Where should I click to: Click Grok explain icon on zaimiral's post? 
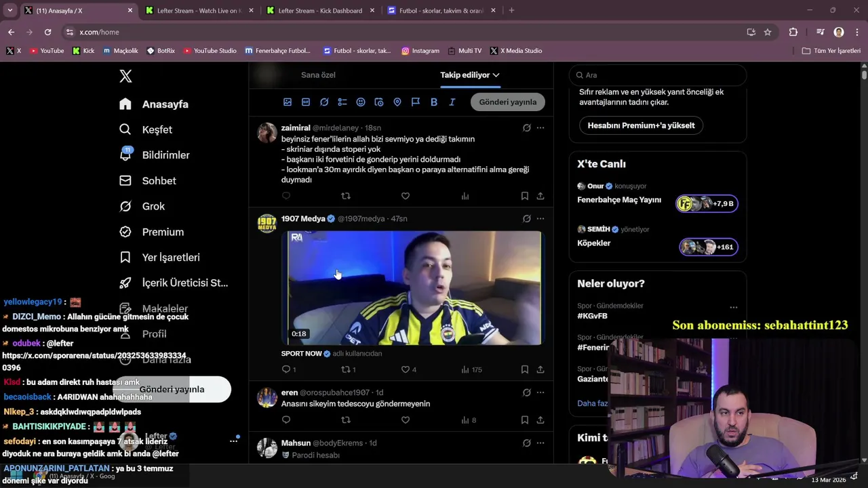pyautogui.click(x=526, y=127)
